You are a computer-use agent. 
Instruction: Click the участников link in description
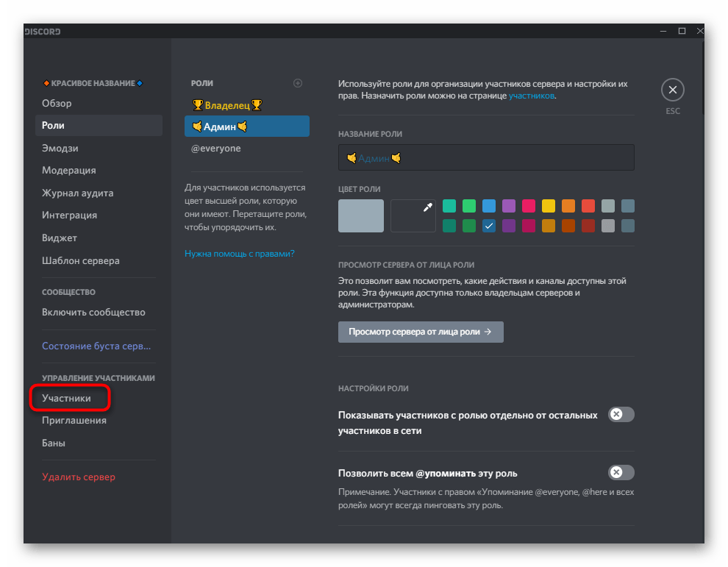pos(531,96)
